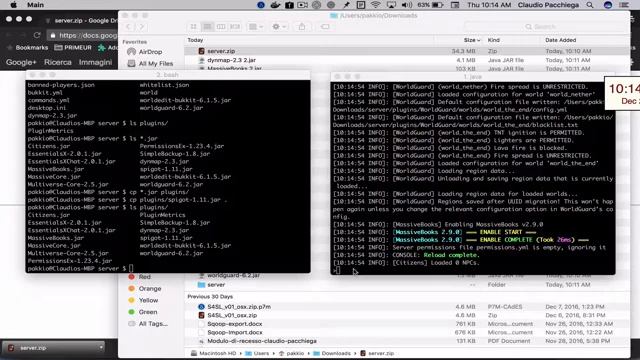Click Immagini link in Chrome
Viewport: 640px width, 360px height.
click(95, 62)
